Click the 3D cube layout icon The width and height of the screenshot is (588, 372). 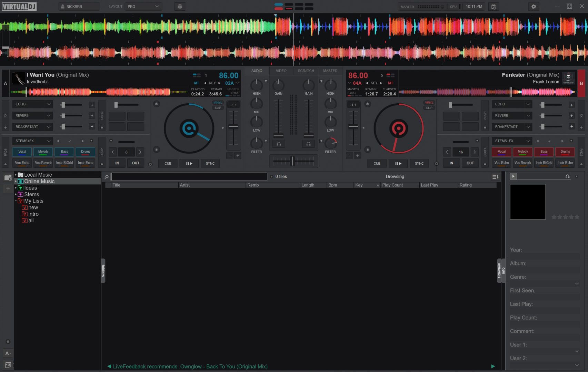(x=180, y=7)
